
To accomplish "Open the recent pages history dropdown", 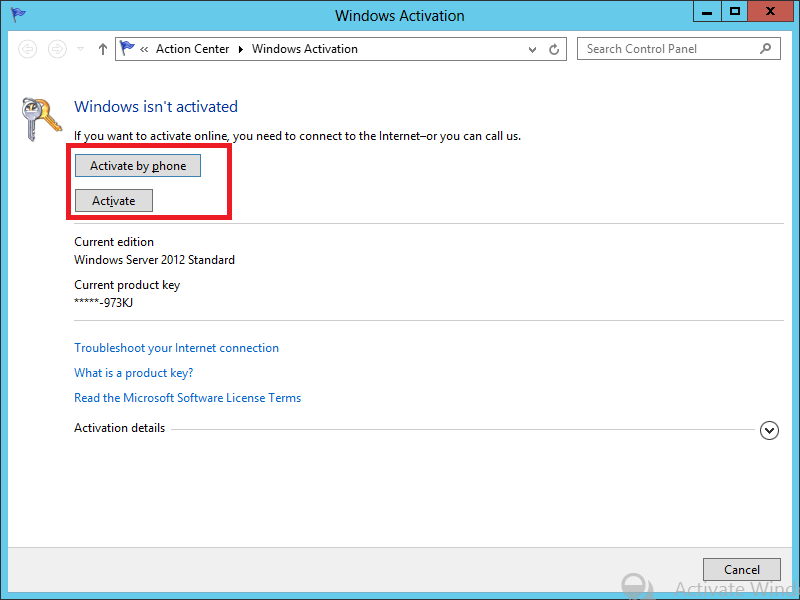I will (x=79, y=48).
